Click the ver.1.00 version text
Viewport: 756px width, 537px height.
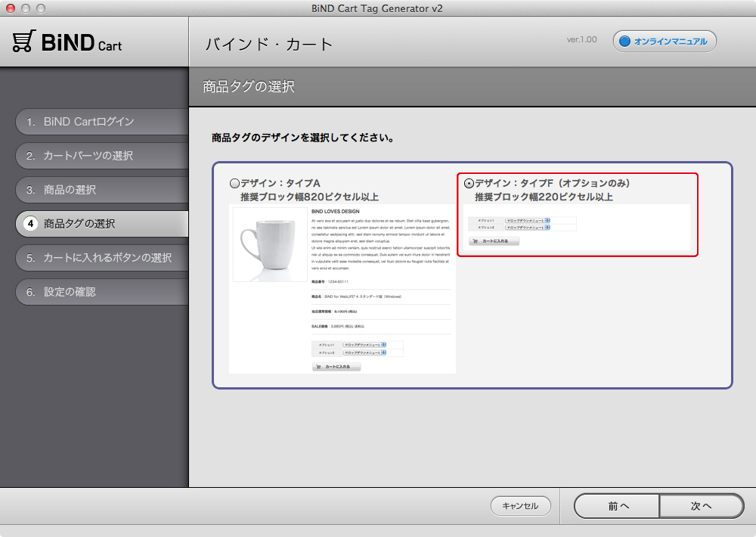(581, 39)
